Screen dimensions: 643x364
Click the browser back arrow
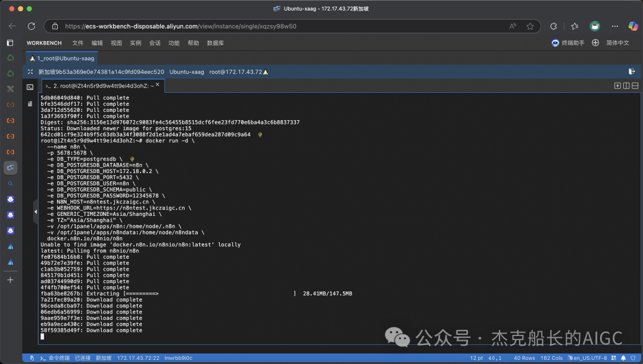(x=13, y=26)
